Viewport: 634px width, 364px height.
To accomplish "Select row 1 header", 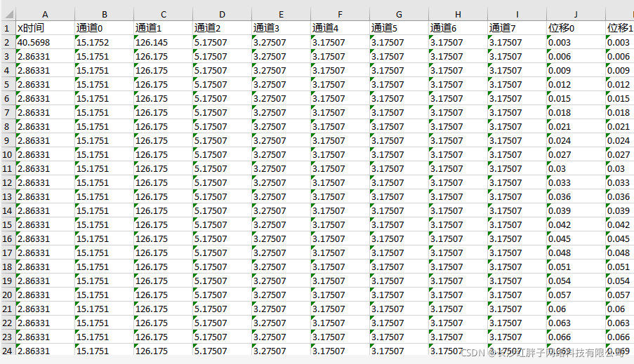I will tap(8, 28).
